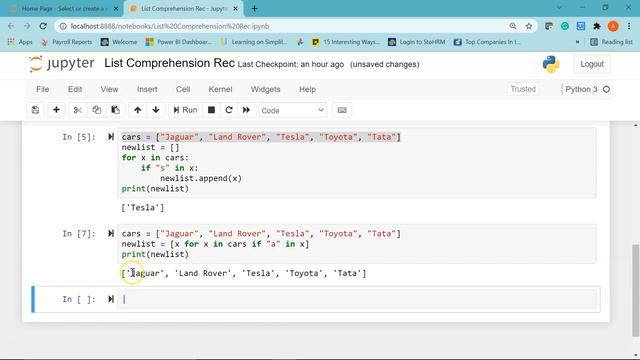Image resolution: width=640 pixels, height=360 pixels.
Task: Expand hidden bookmarks chevron
Action: [577, 42]
